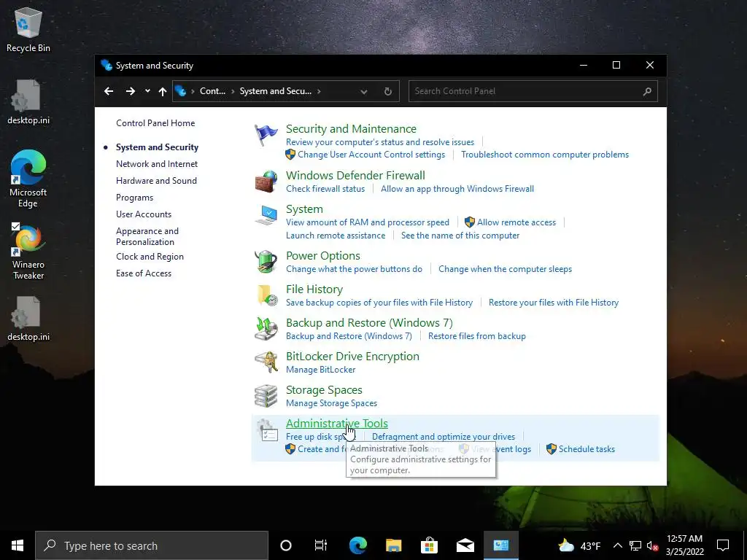Open the File History folder icon

point(266,295)
